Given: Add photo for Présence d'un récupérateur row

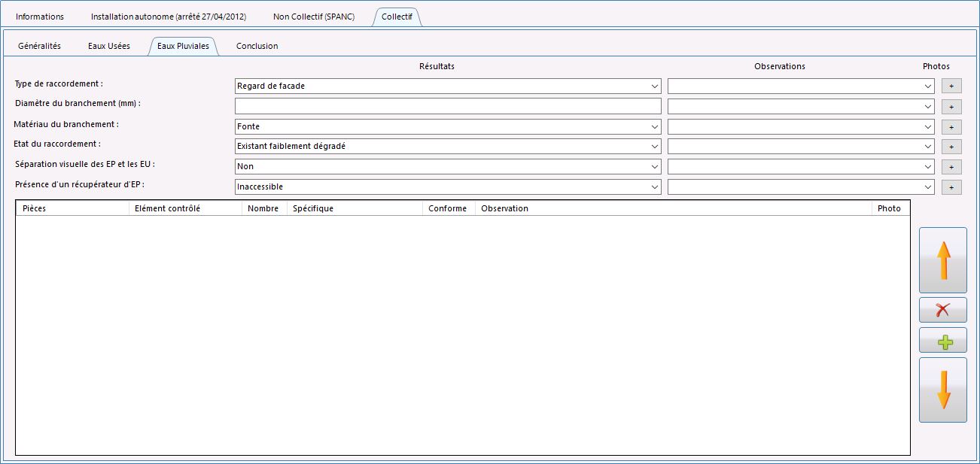Looking at the screenshot, I should click(951, 187).
